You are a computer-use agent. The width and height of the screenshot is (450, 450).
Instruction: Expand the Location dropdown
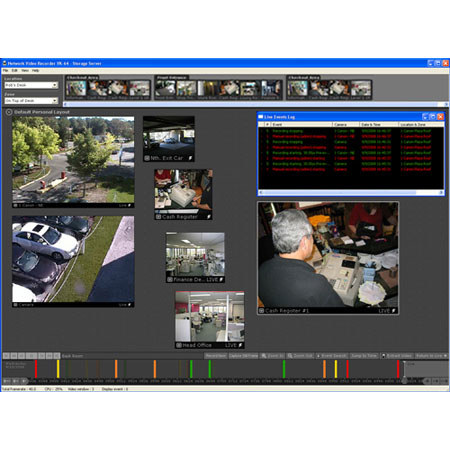click(54, 85)
